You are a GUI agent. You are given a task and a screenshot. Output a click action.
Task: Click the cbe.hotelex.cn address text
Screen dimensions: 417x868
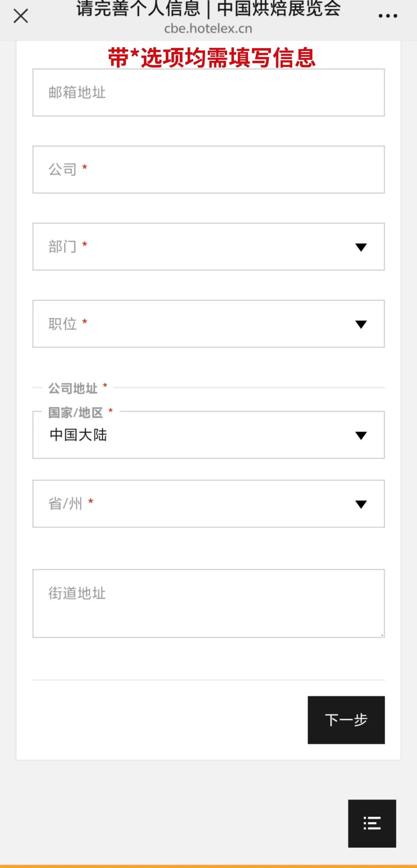pyautogui.click(x=208, y=29)
